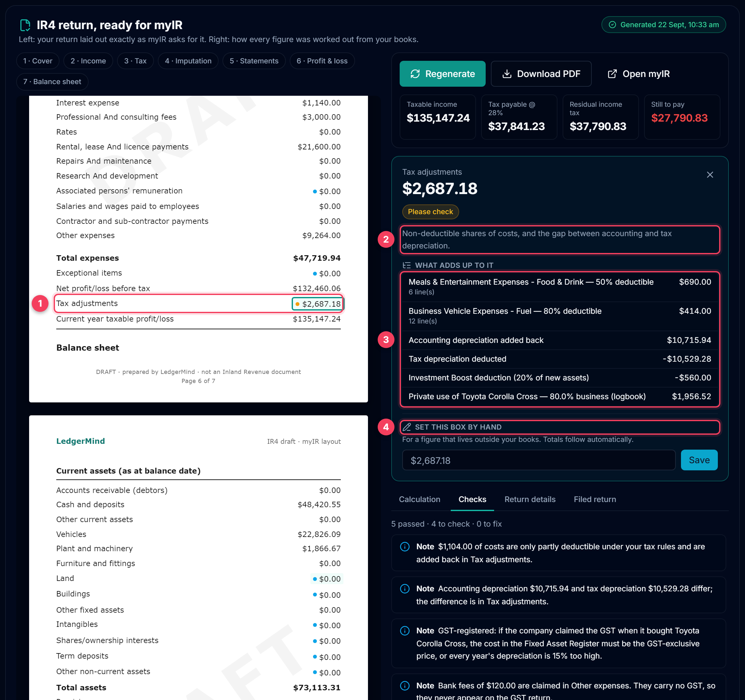
Task: Download the return as PDF
Action: click(541, 74)
